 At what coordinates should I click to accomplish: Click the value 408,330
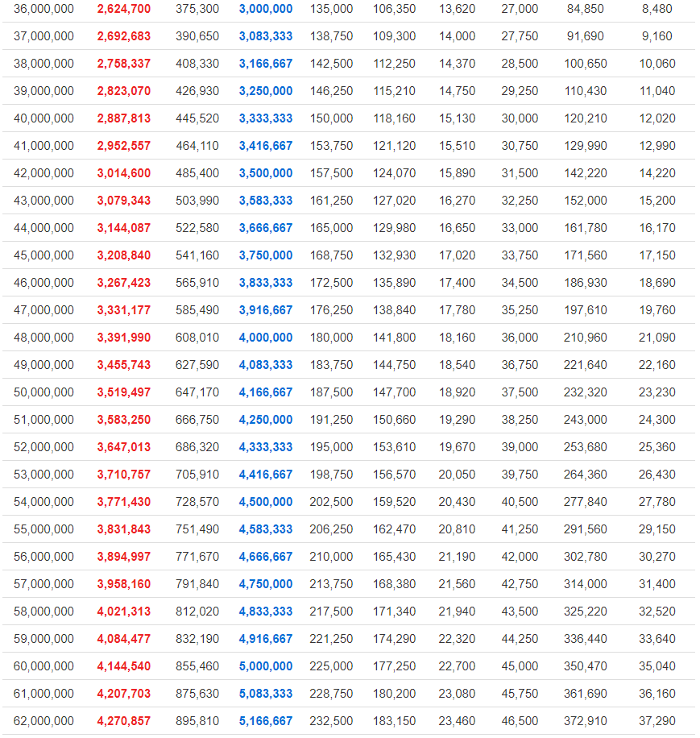197,64
